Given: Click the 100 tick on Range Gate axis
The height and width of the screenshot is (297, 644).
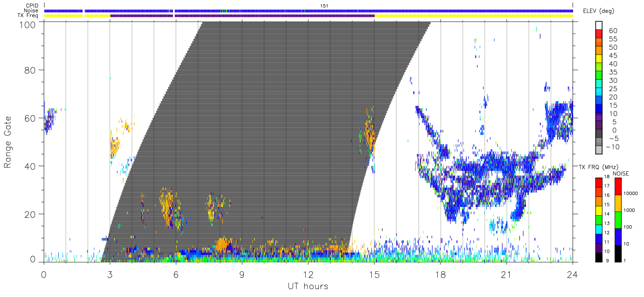Looking at the screenshot, I should (28, 24).
